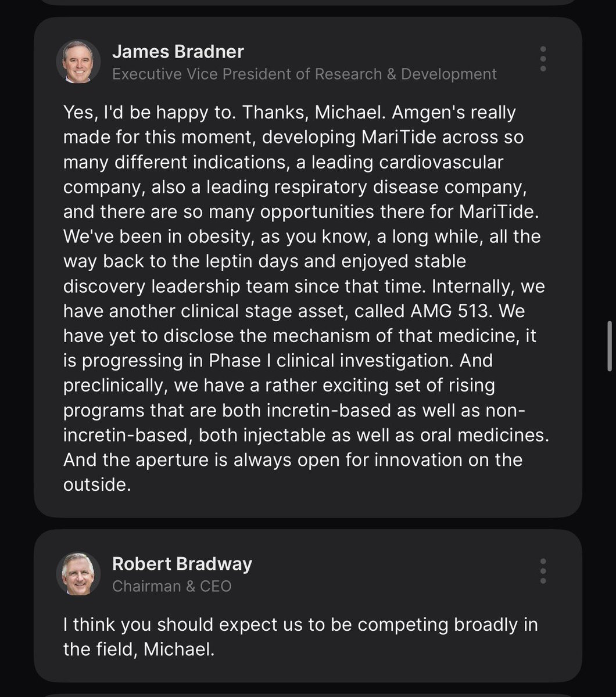The image size is (616, 697).
Task: Tap James Bradner's profile photo
Action: coord(78,62)
